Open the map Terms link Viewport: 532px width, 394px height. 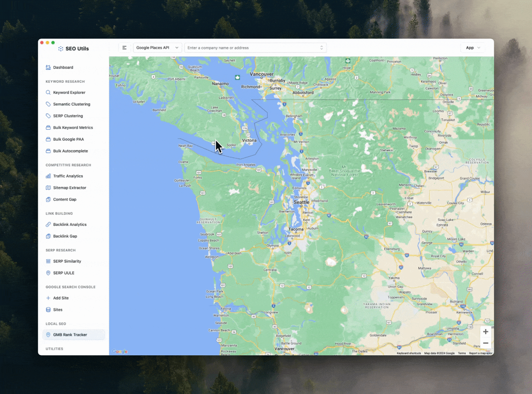click(x=462, y=353)
